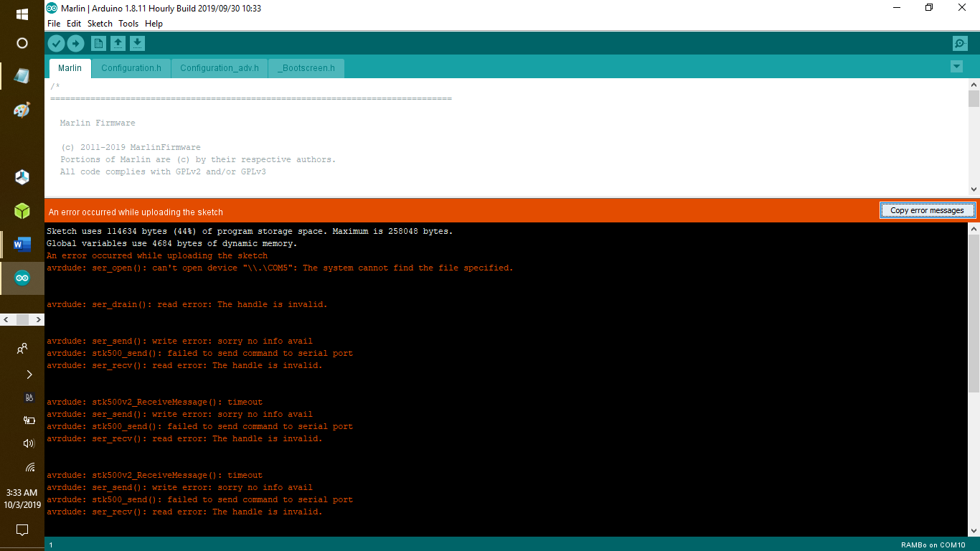Image resolution: width=980 pixels, height=551 pixels.
Task: Open the People icon in the taskbar
Action: click(22, 349)
